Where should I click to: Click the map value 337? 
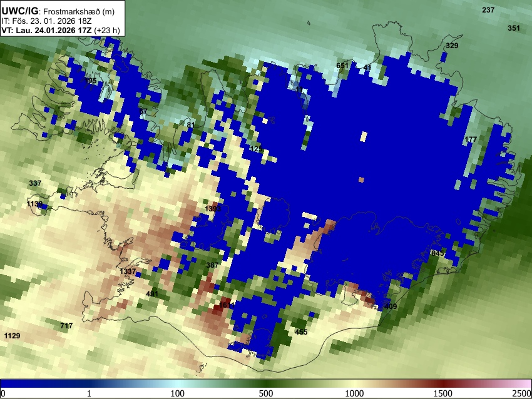(x=35, y=183)
